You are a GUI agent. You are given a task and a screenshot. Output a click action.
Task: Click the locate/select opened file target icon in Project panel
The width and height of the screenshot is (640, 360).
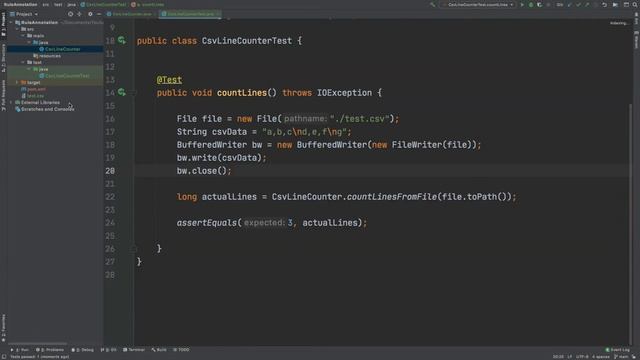click(x=71, y=14)
